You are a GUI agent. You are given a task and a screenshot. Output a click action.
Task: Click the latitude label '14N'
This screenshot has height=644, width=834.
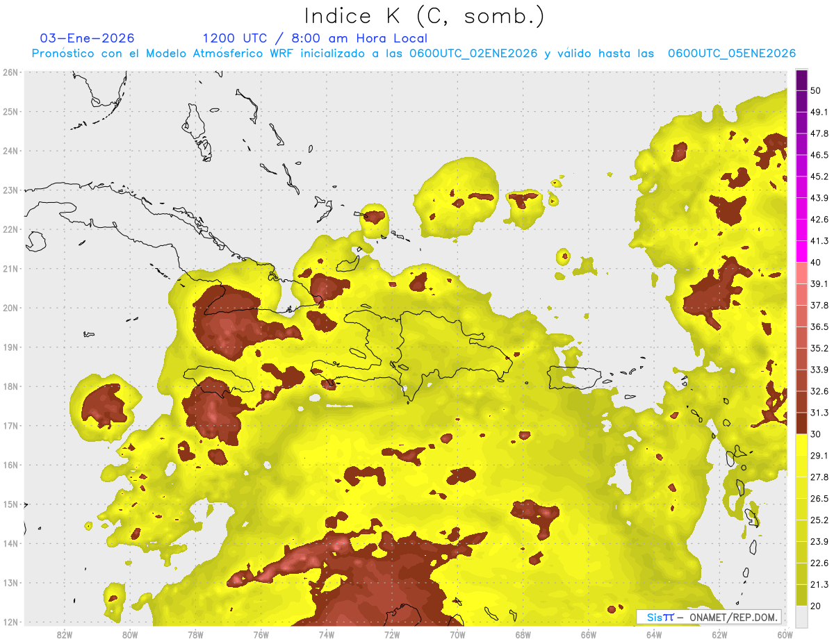10,543
